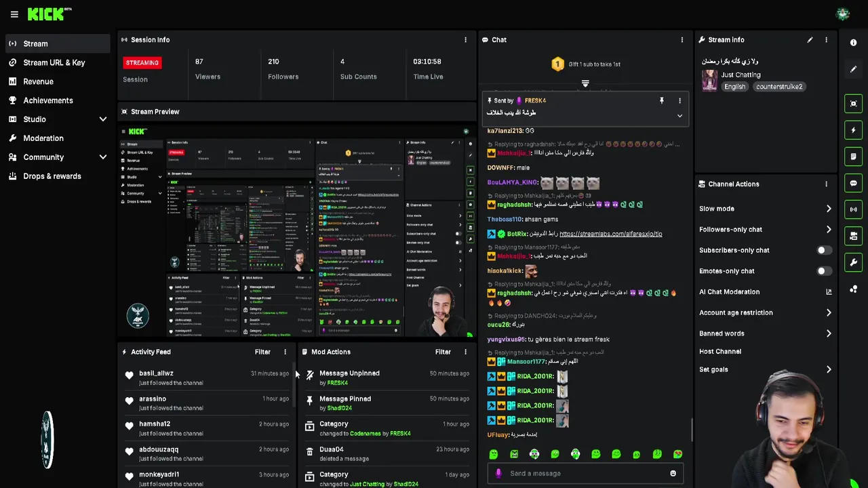Expand the Studio sidebar submenu
This screenshot has height=488, width=868.
(103, 119)
